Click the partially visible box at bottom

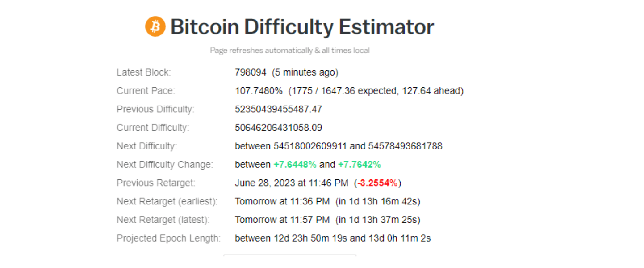290,256
